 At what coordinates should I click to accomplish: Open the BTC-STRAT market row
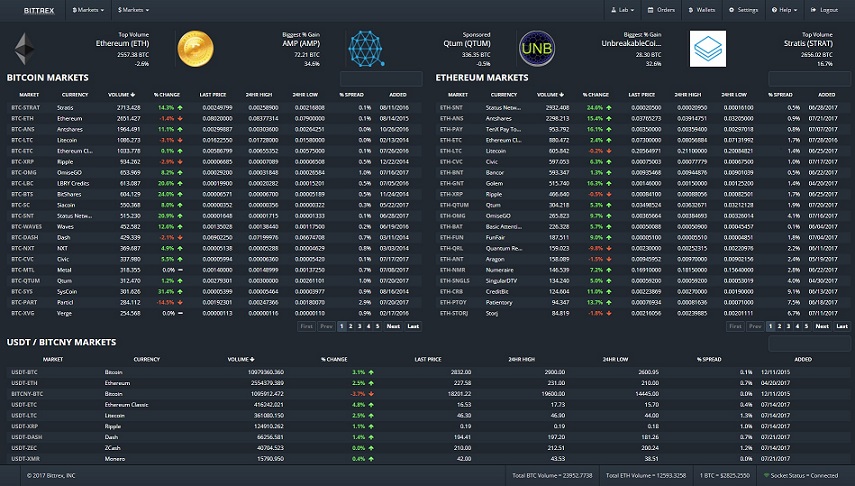(x=214, y=108)
